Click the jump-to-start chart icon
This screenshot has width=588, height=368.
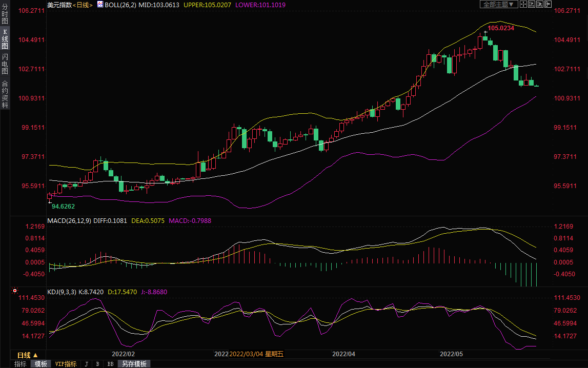click(532, 4)
